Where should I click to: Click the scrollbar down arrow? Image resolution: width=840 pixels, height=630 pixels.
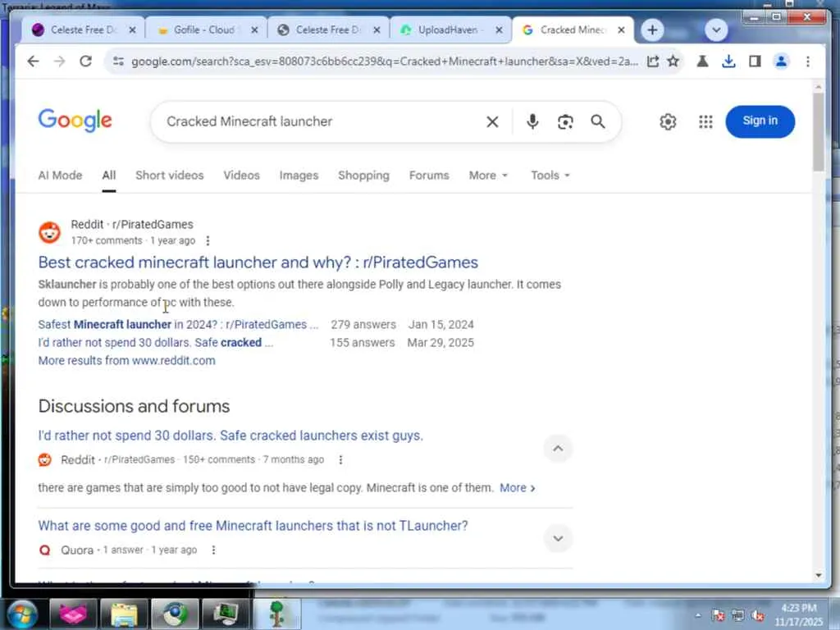pos(818,575)
